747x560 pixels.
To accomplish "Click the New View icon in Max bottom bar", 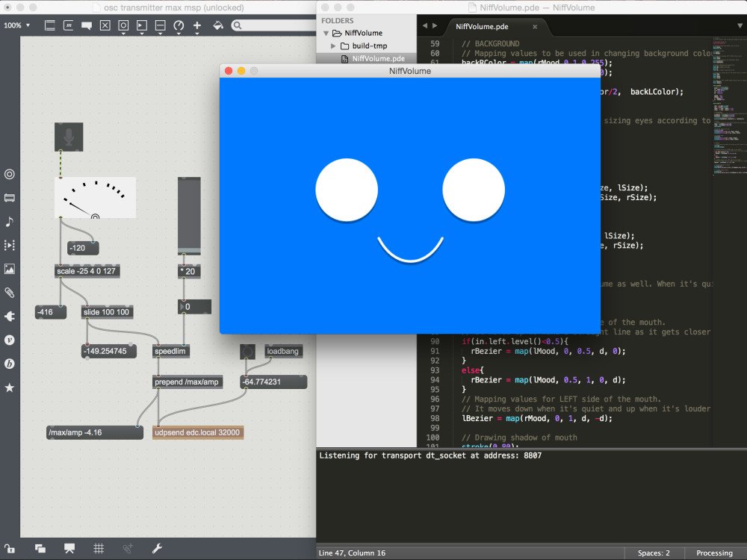I will [x=40, y=549].
